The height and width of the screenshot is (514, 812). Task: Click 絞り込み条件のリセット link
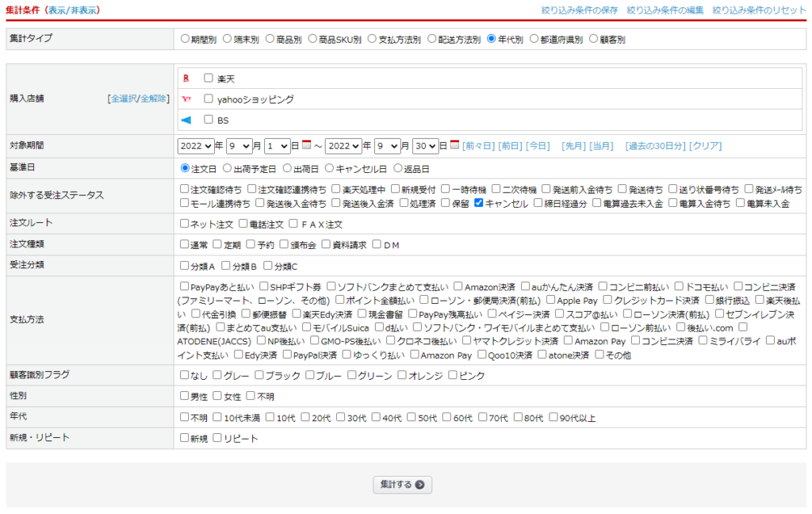pos(759,10)
